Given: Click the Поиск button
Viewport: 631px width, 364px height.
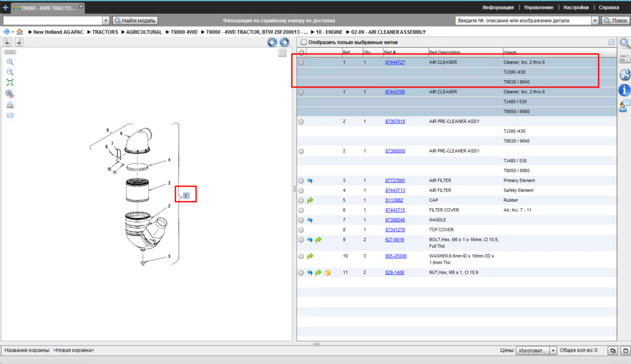Looking at the screenshot, I should coord(615,21).
